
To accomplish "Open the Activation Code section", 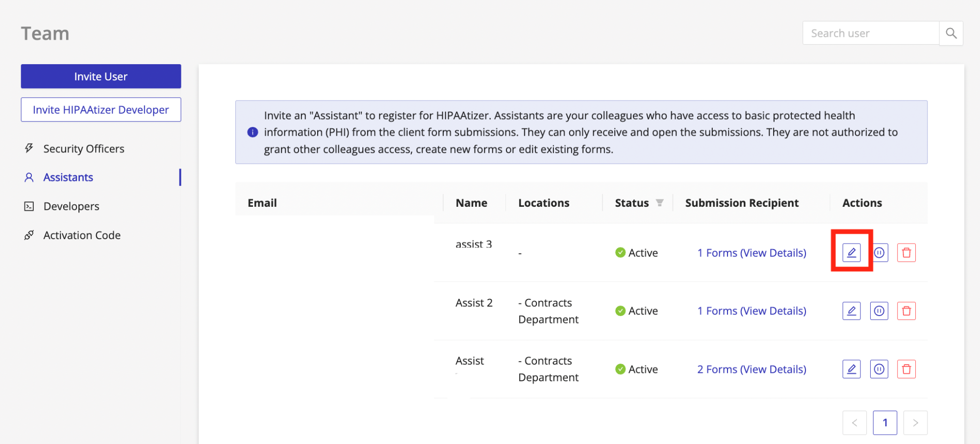I will tap(82, 235).
